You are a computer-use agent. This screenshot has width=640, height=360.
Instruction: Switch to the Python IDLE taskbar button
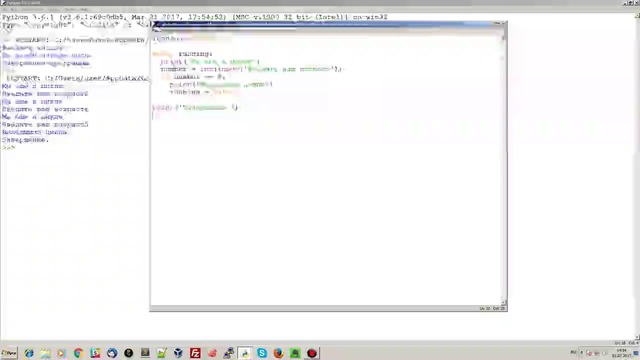tap(245, 353)
